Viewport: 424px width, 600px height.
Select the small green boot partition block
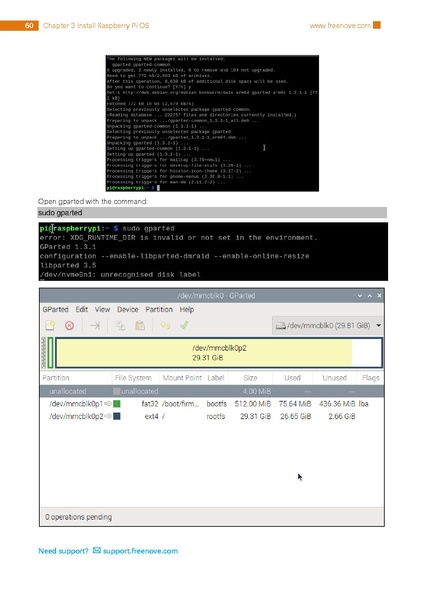coord(51,353)
